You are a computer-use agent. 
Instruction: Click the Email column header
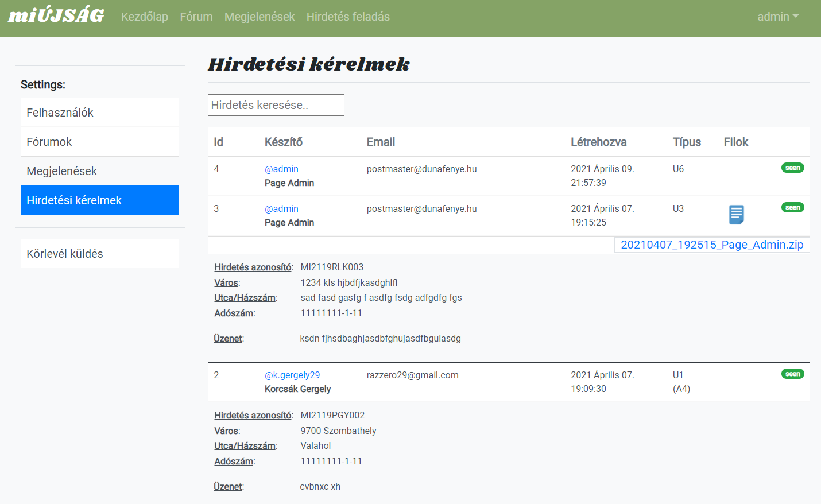point(381,142)
